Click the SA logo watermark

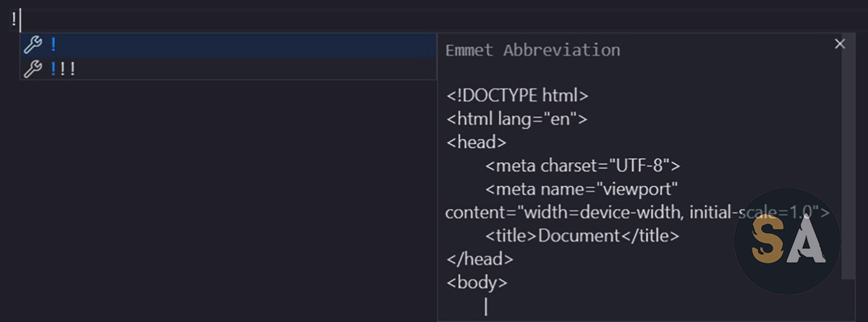[787, 241]
